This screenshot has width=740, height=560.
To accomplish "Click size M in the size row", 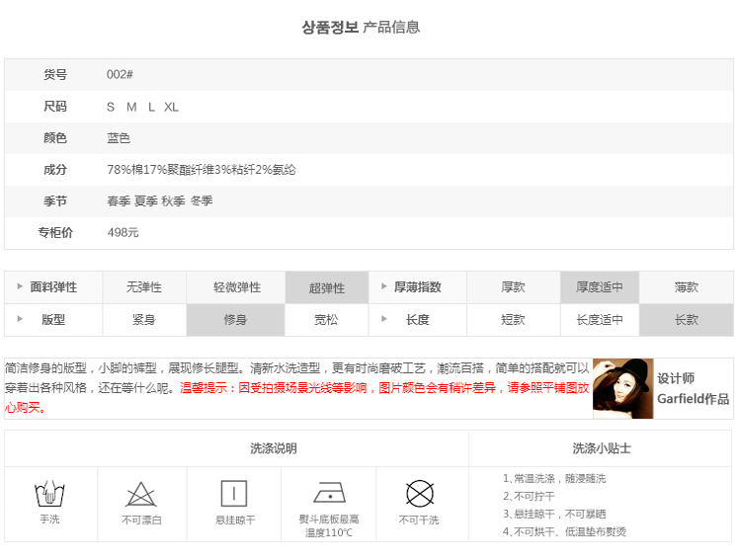I will pos(131,107).
